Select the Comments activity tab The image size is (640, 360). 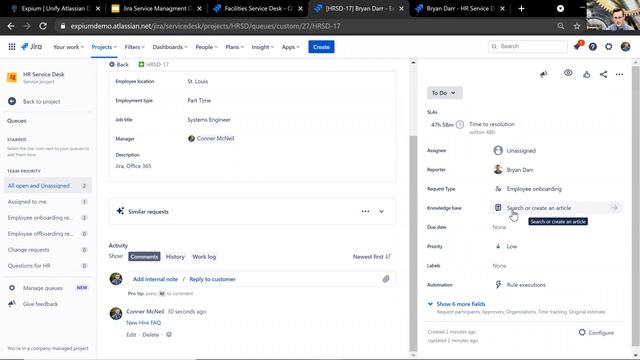click(x=144, y=256)
